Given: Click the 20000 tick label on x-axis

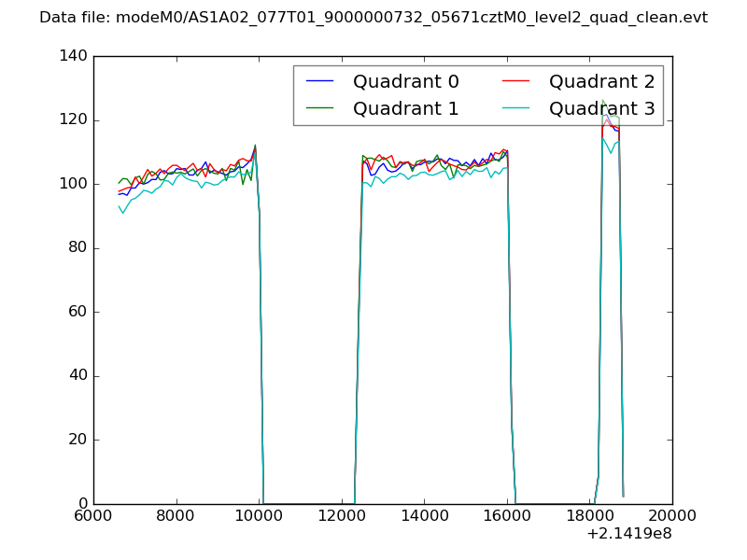Looking at the screenshot, I should [672, 516].
